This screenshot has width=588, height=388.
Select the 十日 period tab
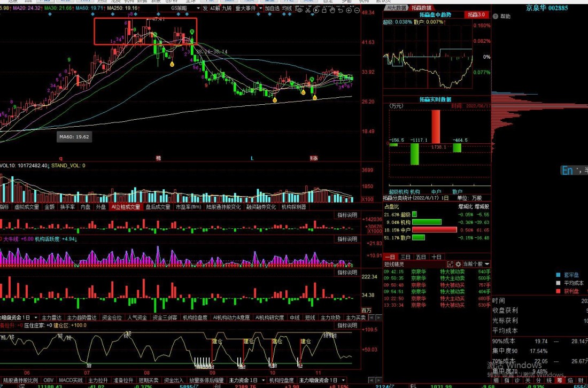436,257
